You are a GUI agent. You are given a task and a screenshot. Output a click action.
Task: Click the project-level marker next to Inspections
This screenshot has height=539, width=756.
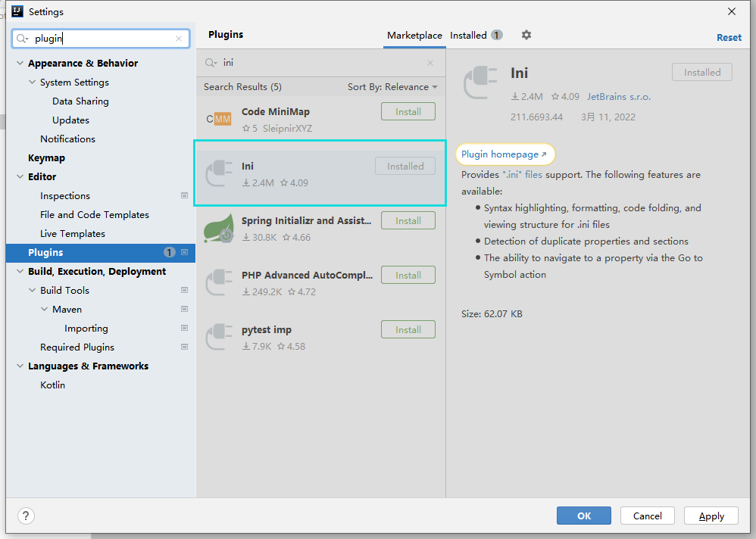(184, 195)
